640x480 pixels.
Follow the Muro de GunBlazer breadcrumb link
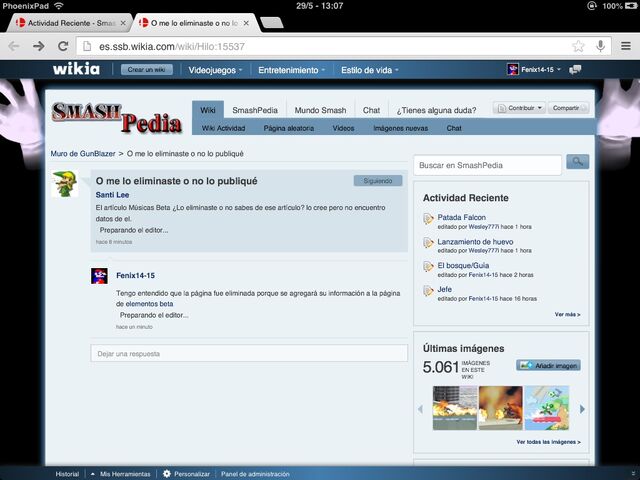pos(83,153)
